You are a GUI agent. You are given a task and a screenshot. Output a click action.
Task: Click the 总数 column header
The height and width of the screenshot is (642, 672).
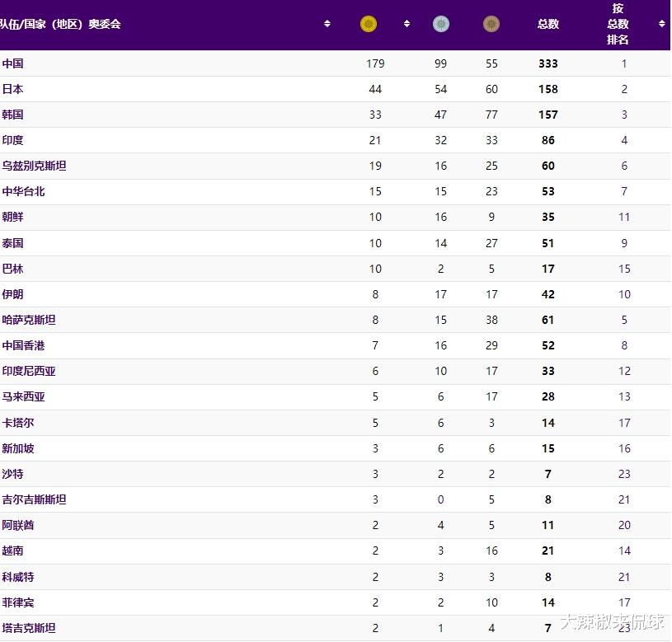[x=548, y=24]
